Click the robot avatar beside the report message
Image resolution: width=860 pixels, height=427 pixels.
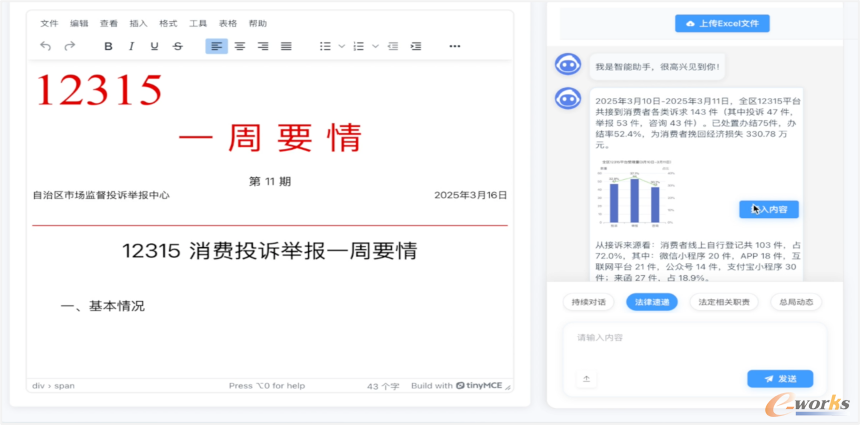click(568, 99)
